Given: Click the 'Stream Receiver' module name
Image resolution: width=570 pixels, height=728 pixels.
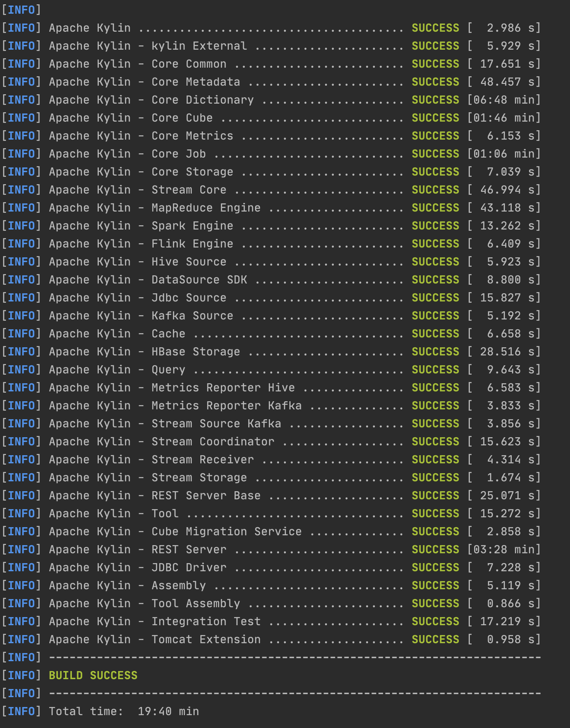Looking at the screenshot, I should (x=202, y=459).
